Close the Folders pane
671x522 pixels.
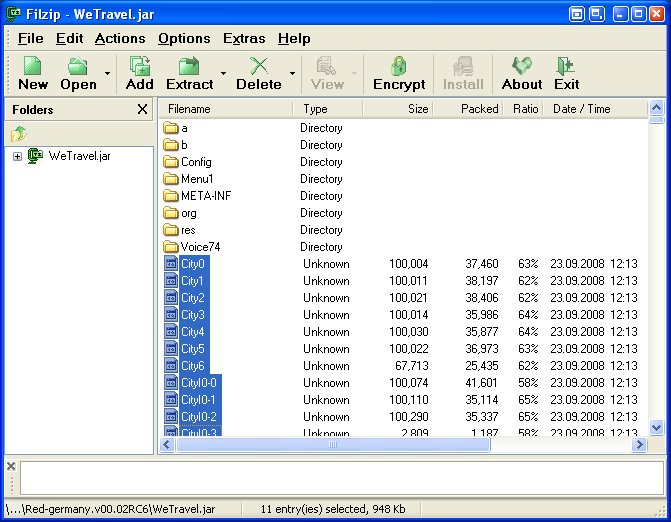pyautogui.click(x=143, y=109)
